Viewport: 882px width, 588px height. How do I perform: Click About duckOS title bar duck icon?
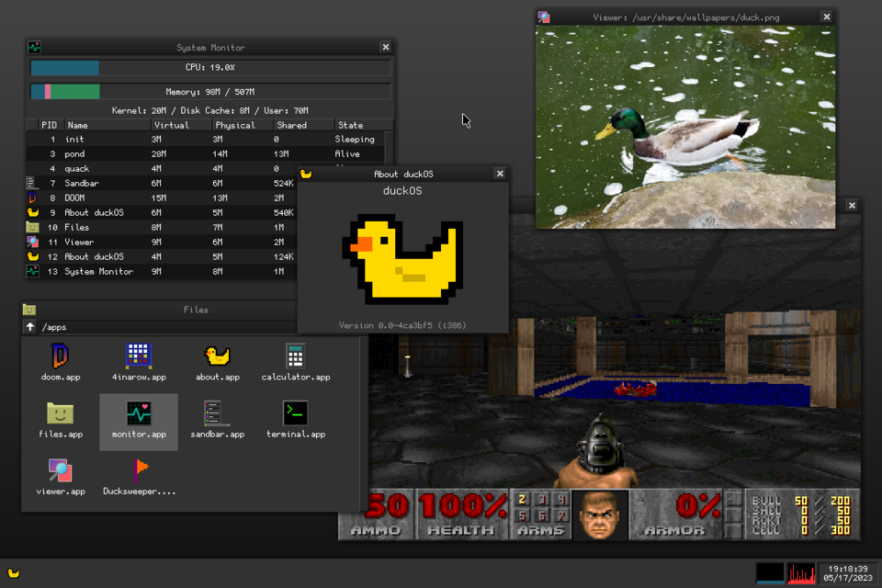[x=305, y=174]
